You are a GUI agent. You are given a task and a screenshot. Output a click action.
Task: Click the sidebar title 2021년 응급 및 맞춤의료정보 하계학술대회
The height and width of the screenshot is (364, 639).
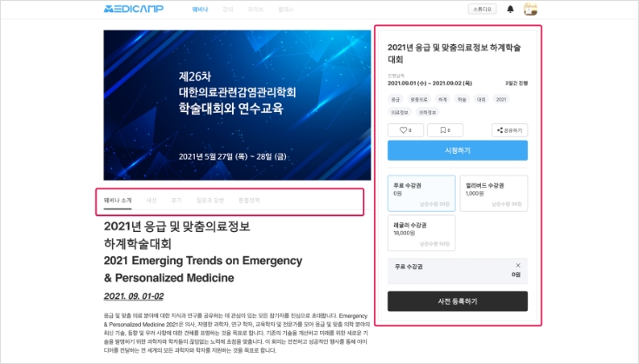(454, 53)
